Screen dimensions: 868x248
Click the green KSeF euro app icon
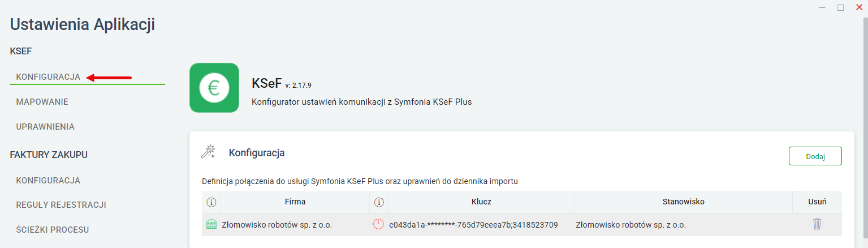(214, 88)
